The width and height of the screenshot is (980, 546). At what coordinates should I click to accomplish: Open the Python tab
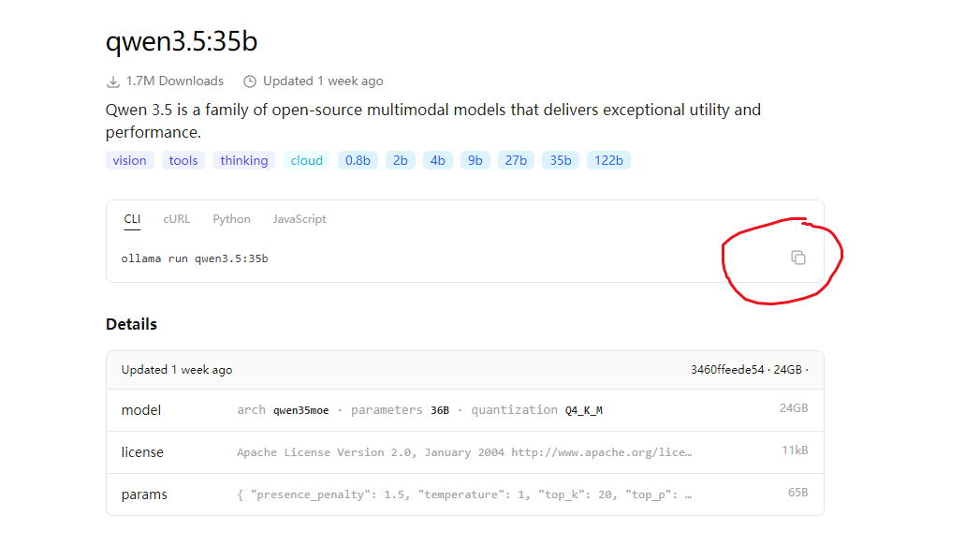[231, 219]
